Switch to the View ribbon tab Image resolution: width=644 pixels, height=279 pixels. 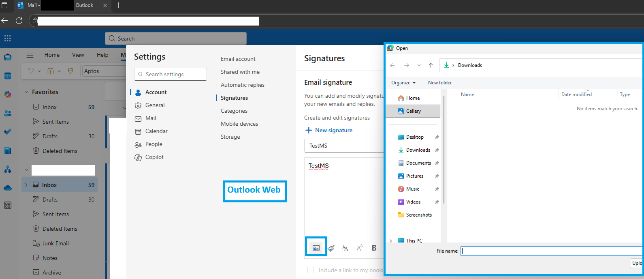coord(78,55)
